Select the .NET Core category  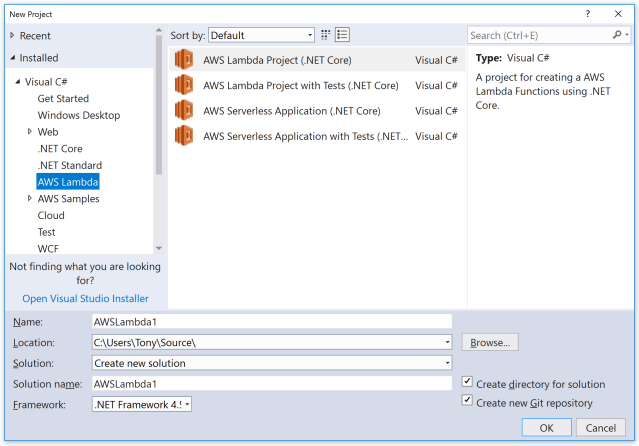(60, 149)
